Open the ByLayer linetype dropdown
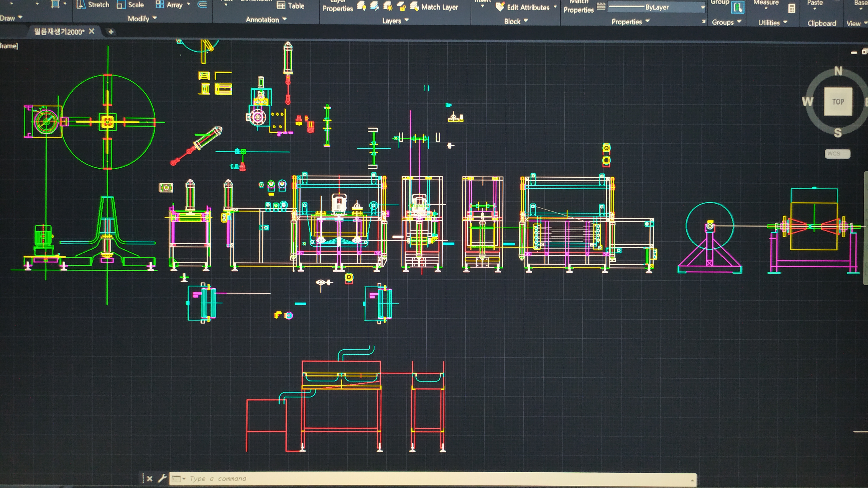Screen dimensions: 868x488 (x=703, y=7)
